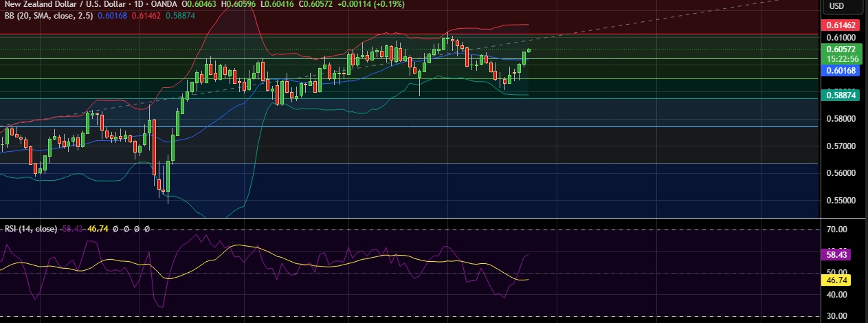Click the yellow 46.74 RSI axis label
Image resolution: width=868 pixels, height=323 pixels.
[836, 280]
